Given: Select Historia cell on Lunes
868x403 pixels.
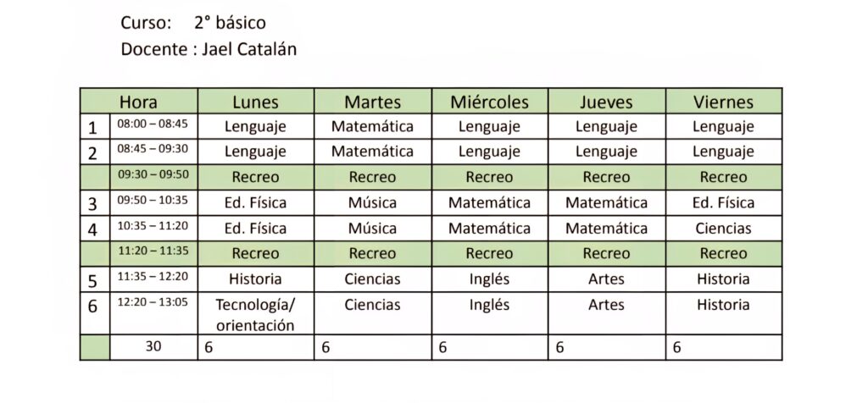Looking at the screenshot, I should pos(256,279).
